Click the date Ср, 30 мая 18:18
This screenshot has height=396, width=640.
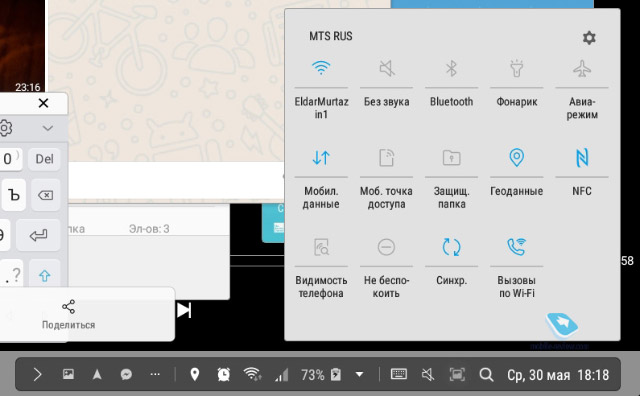click(x=558, y=375)
